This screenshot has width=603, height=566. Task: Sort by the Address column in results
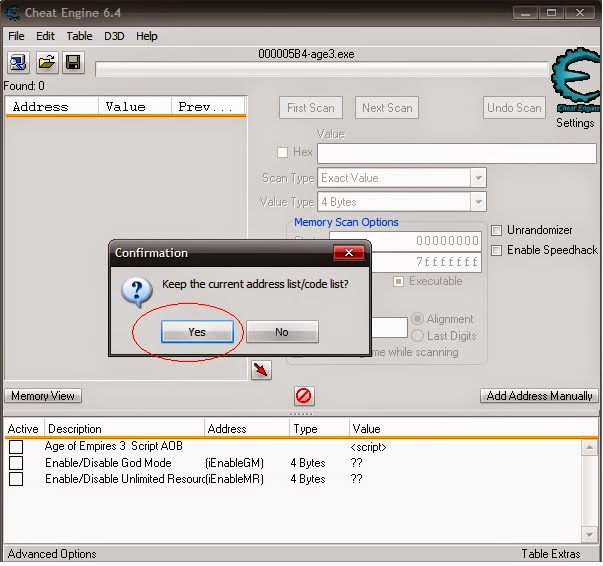52,107
